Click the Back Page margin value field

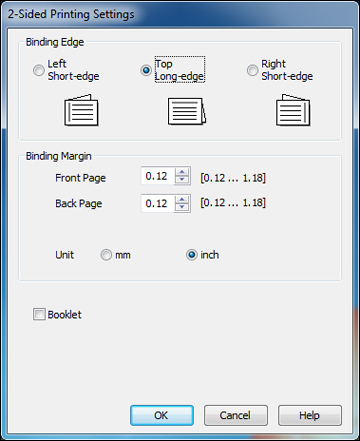click(x=158, y=203)
